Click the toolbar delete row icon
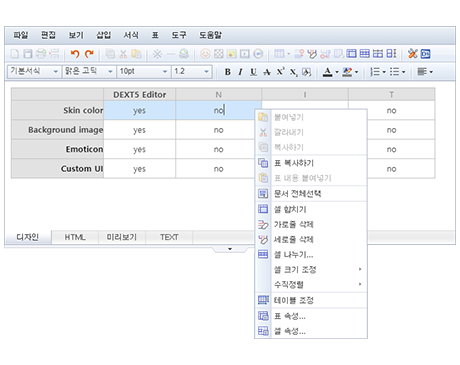Image resolution: width=460 pixels, height=365 pixels. tap(299, 53)
